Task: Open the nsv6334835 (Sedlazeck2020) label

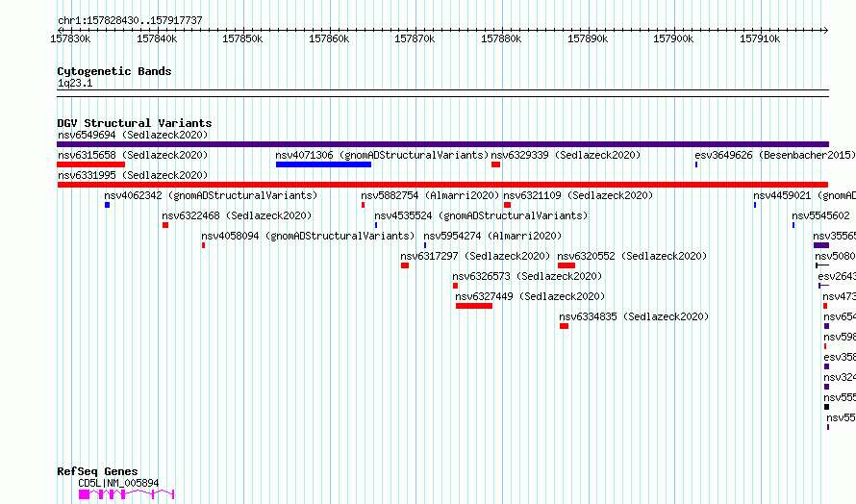Action: pos(634,316)
